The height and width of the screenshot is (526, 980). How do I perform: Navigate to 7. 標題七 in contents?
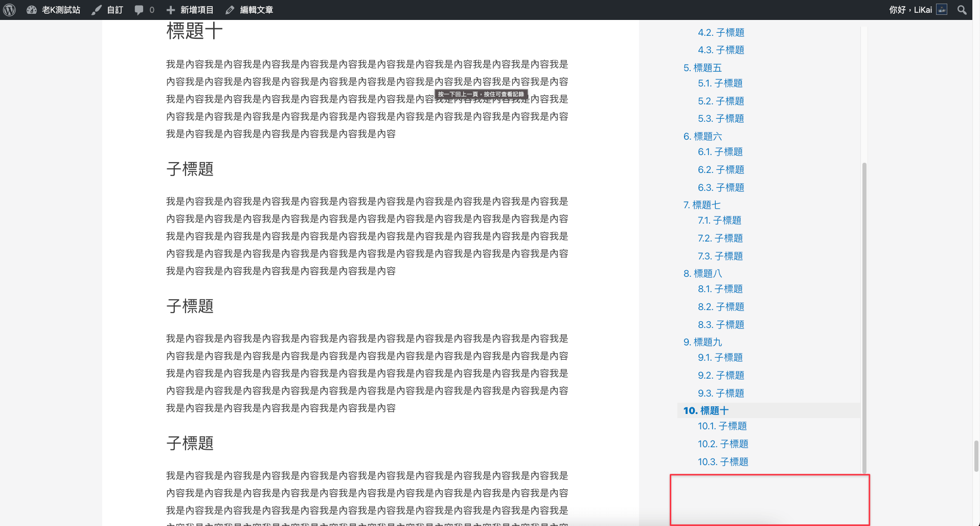click(x=702, y=205)
